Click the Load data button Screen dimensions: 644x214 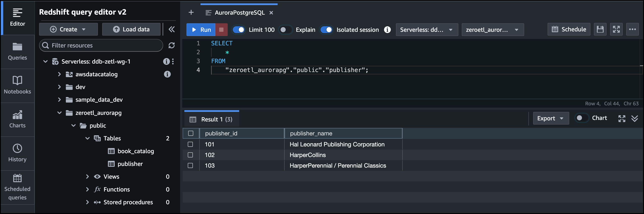131,29
